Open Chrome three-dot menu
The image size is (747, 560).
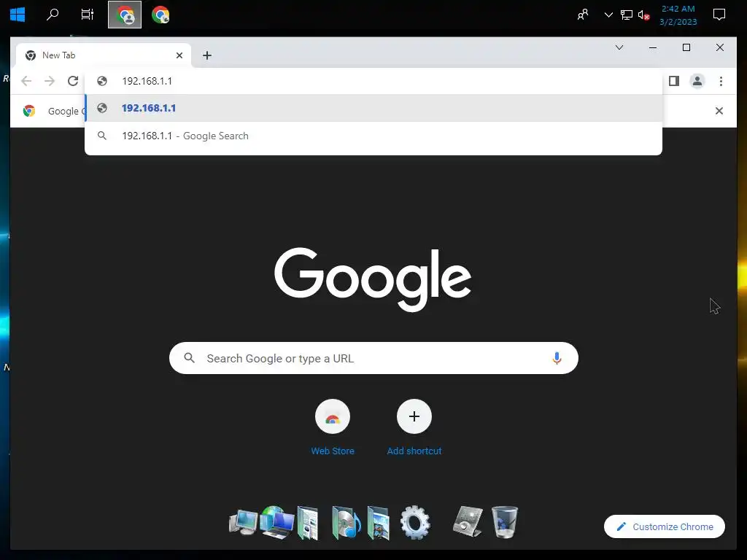tap(721, 81)
